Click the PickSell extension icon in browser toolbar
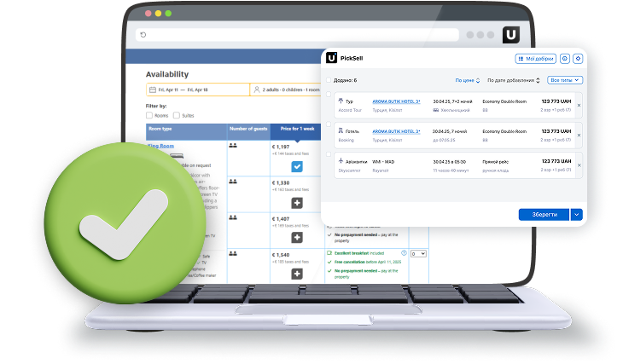This screenshot has height=364, width=623. [511, 35]
